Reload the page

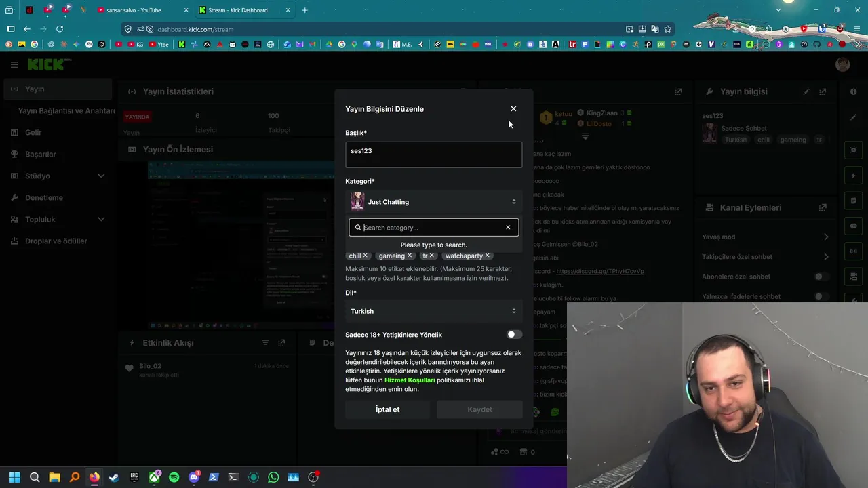tap(60, 29)
